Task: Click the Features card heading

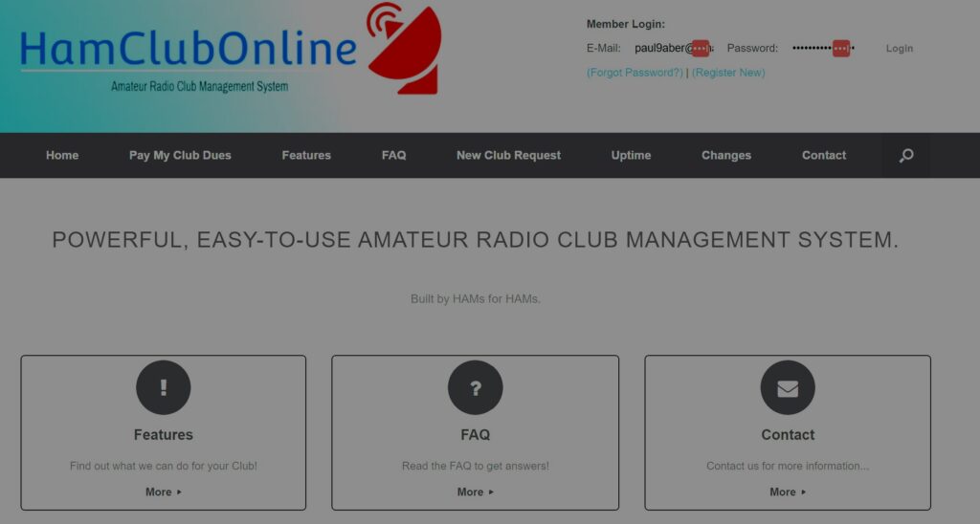Action: 163,435
